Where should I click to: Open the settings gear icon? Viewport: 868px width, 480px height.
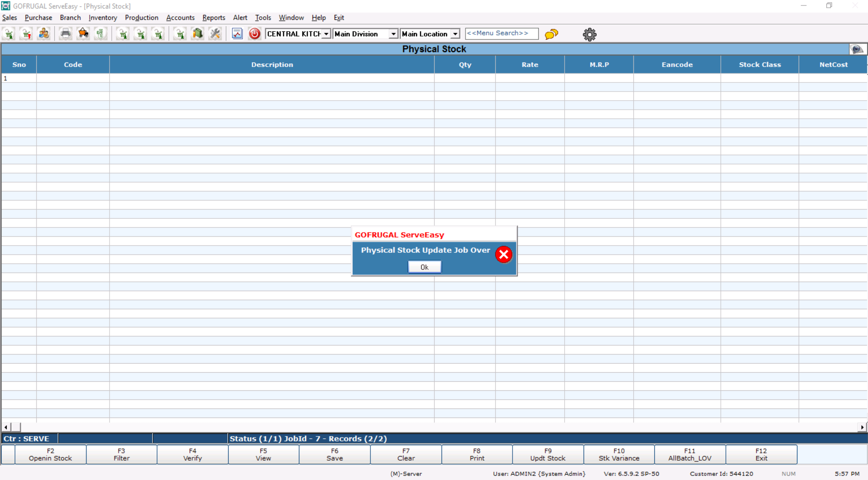589,34
